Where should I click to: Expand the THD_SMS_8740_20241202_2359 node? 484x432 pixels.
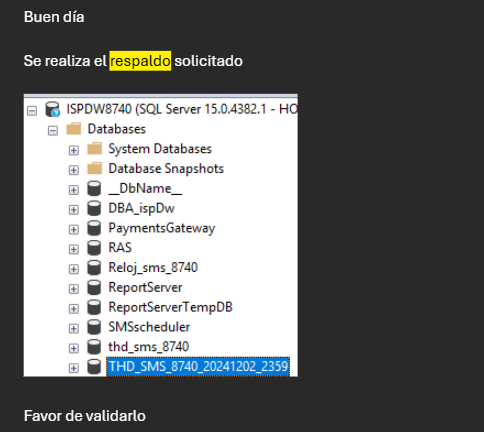(74, 368)
